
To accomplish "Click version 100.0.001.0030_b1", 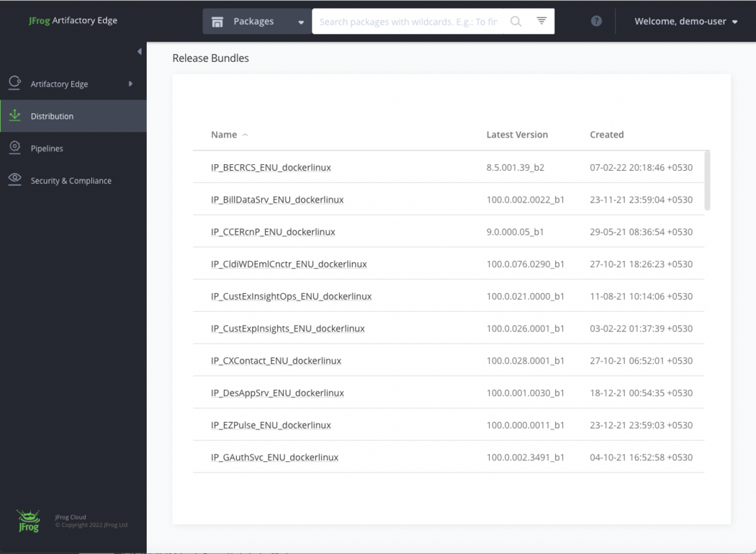I will [x=525, y=393].
